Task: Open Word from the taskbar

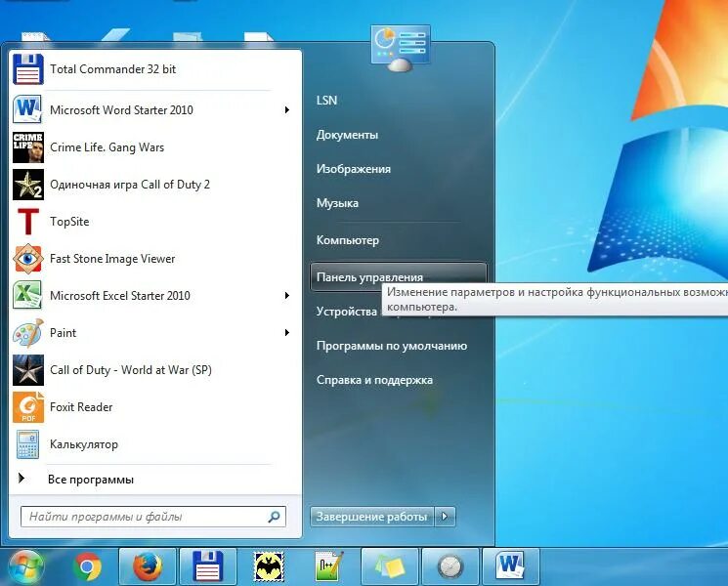Action: point(510,565)
